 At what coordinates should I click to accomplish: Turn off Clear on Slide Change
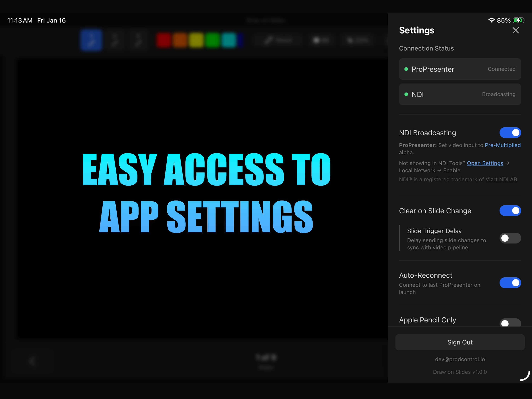coord(510,211)
